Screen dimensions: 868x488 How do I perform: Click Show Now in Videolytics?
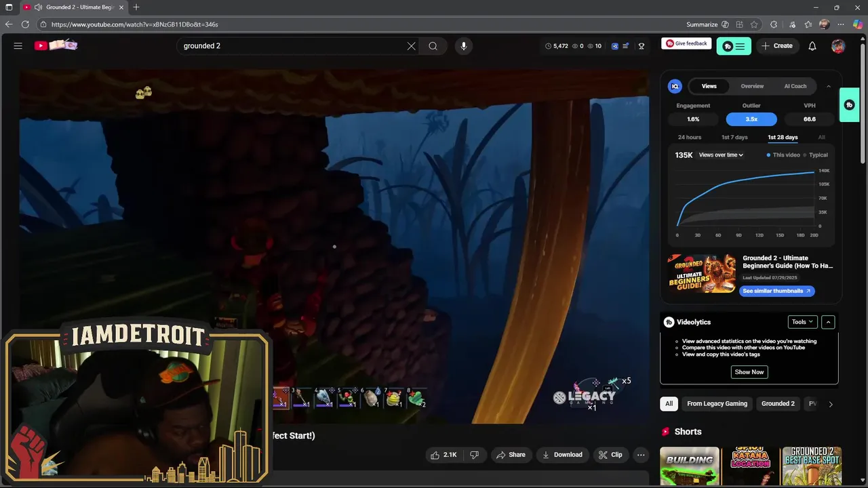tap(749, 372)
